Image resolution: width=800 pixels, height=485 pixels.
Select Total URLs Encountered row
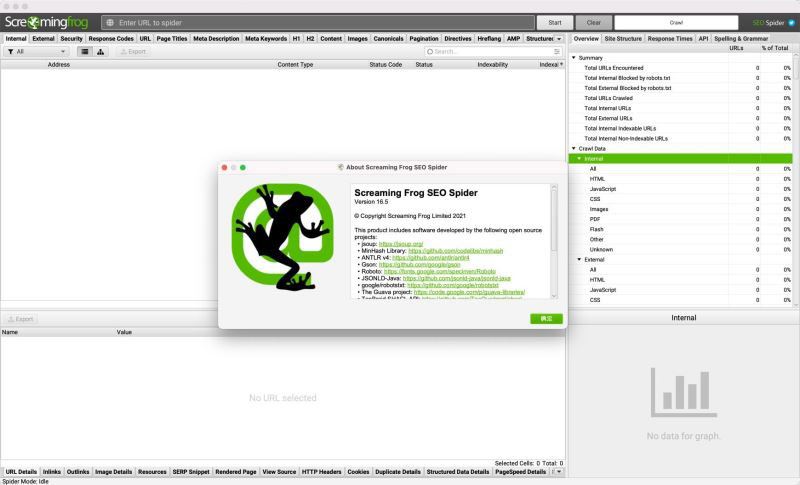[681, 68]
